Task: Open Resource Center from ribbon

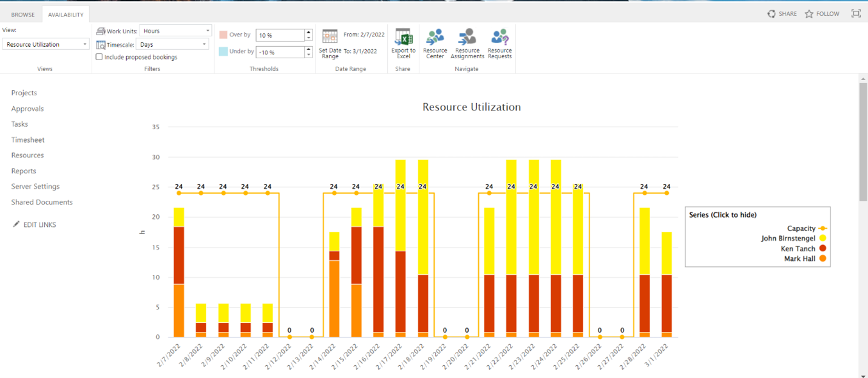Action: (x=435, y=38)
